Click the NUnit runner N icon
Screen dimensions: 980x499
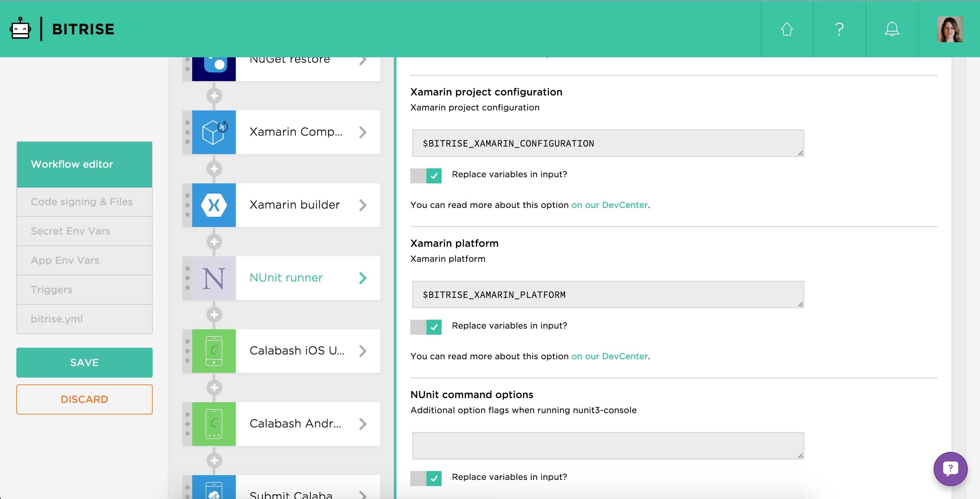(214, 278)
